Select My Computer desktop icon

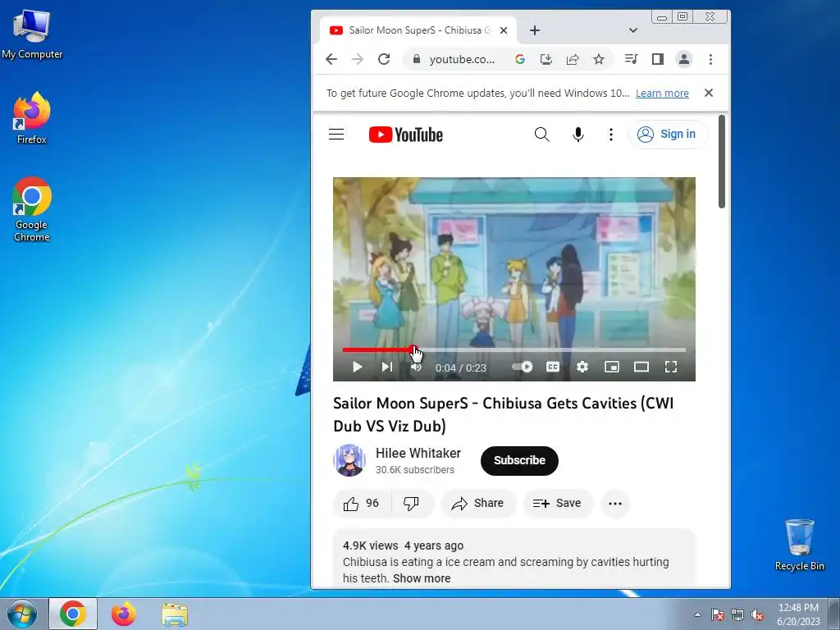[x=32, y=34]
